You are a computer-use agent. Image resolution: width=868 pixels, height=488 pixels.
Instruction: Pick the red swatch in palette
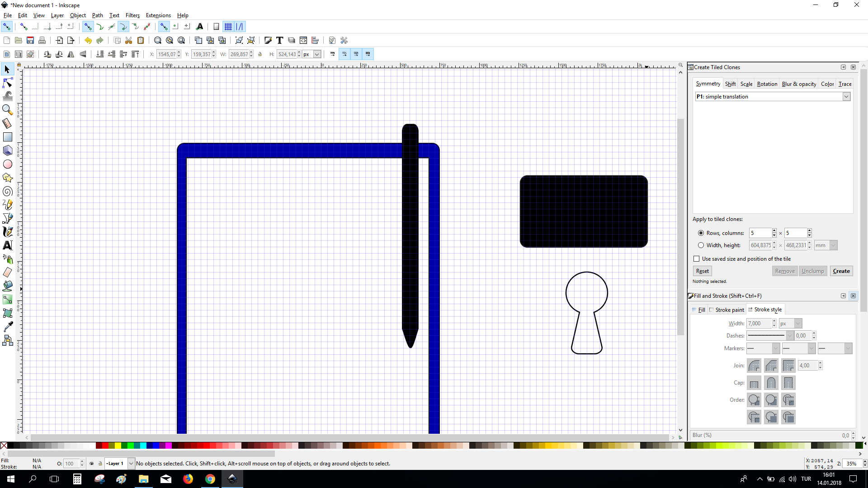105,446
